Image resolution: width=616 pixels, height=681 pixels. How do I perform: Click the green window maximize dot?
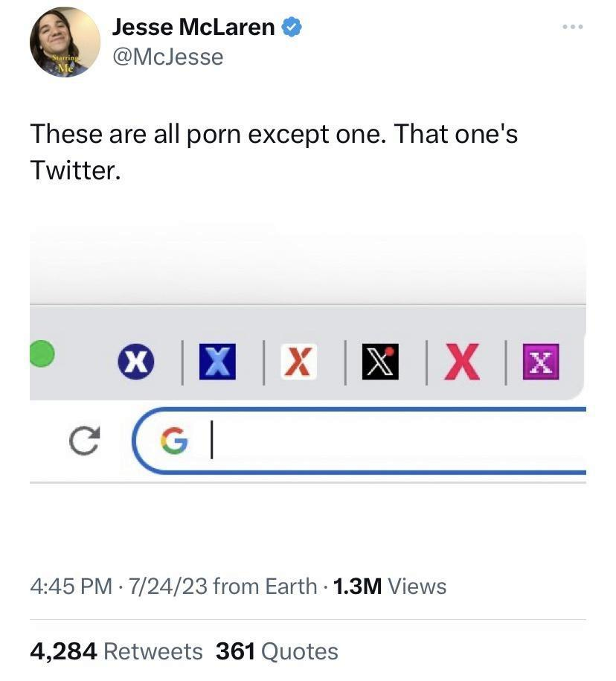[42, 354]
